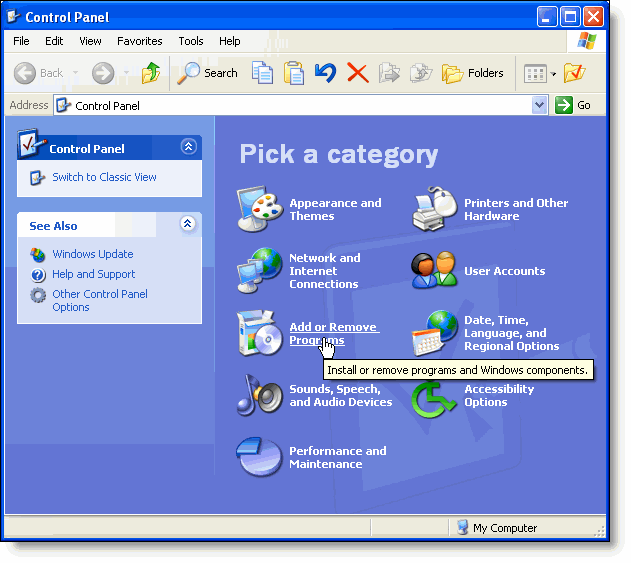Open Windows Update link
The width and height of the screenshot is (631, 563).
(93, 254)
